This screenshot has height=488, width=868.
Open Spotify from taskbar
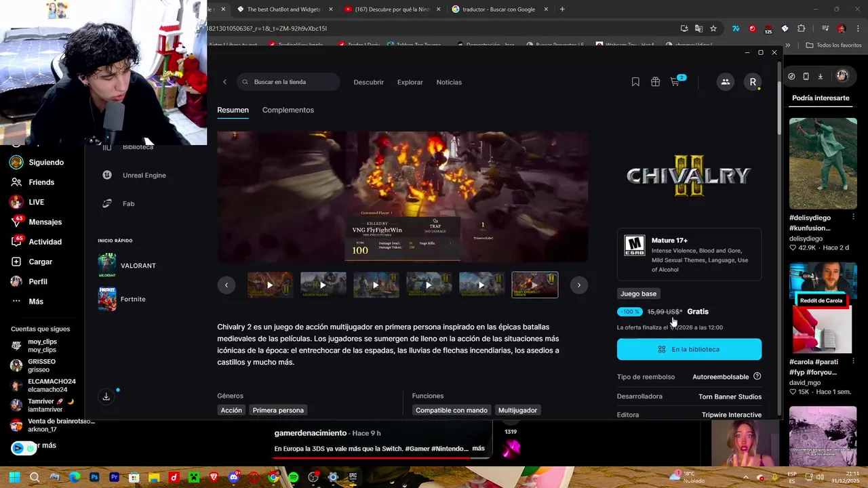coord(293,477)
